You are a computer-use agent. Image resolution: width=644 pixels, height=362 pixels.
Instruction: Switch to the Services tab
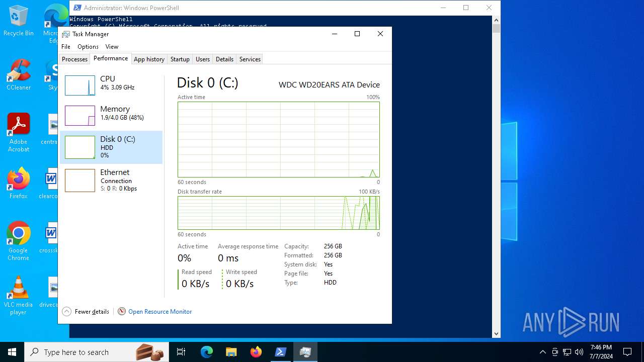click(x=250, y=59)
